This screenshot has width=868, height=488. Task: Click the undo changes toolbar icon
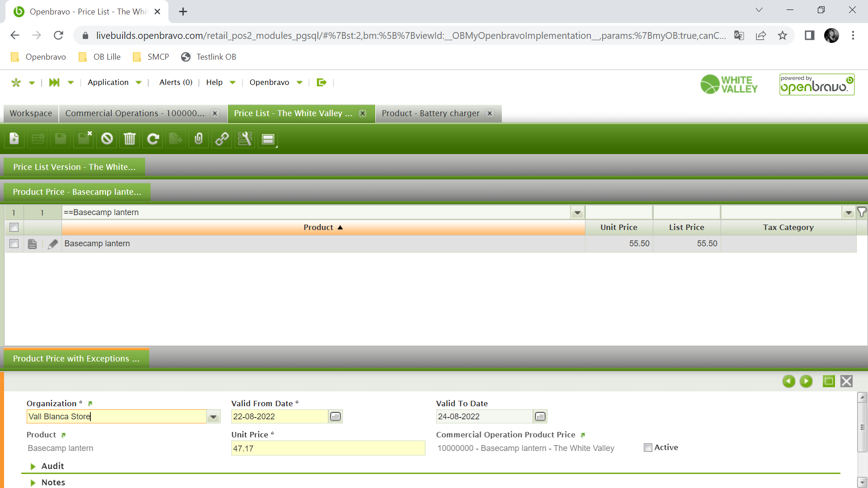107,139
